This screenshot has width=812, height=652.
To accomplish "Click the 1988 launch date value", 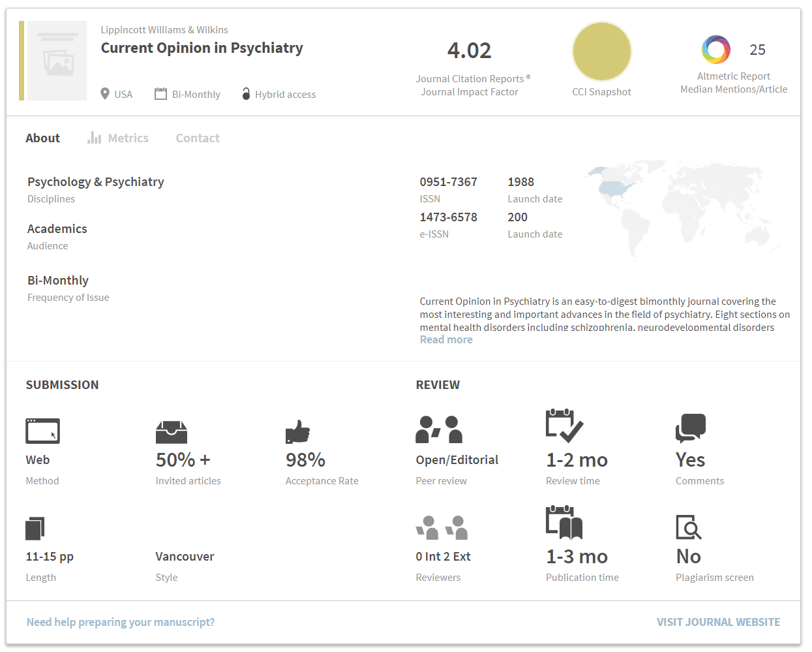I will pos(521,181).
